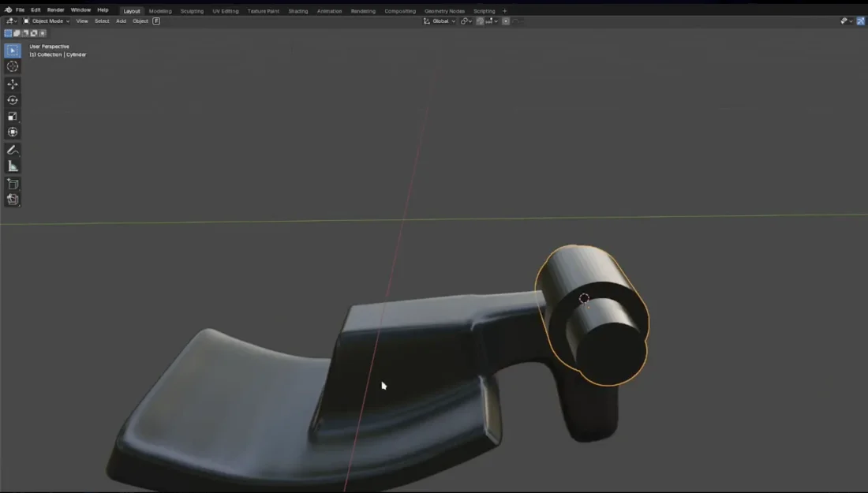Switch to the Geometry Nodes workspace tab

444,11
